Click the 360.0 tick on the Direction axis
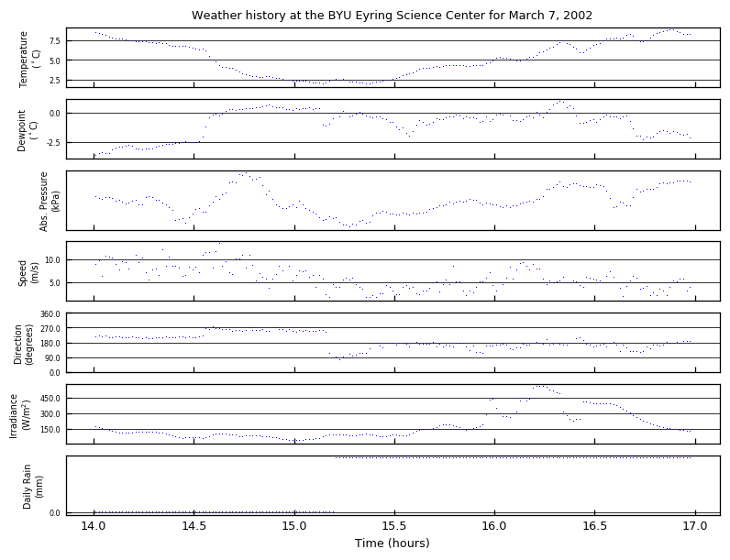The width and height of the screenshot is (730, 560). (50, 314)
